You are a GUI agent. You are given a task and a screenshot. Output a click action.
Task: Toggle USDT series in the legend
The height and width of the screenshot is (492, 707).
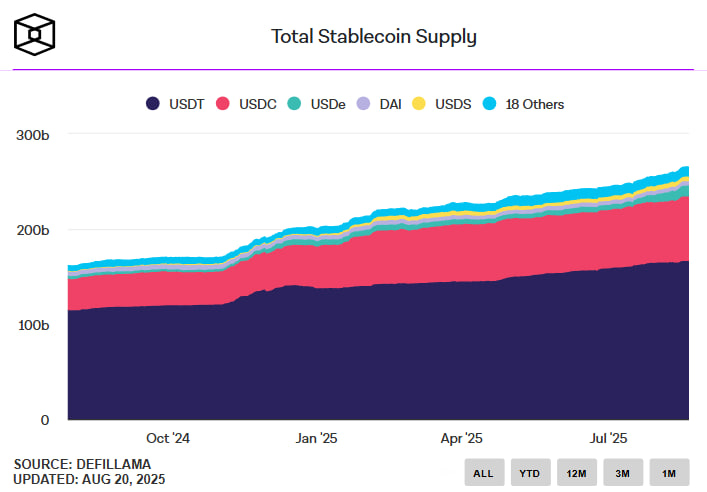click(187, 104)
